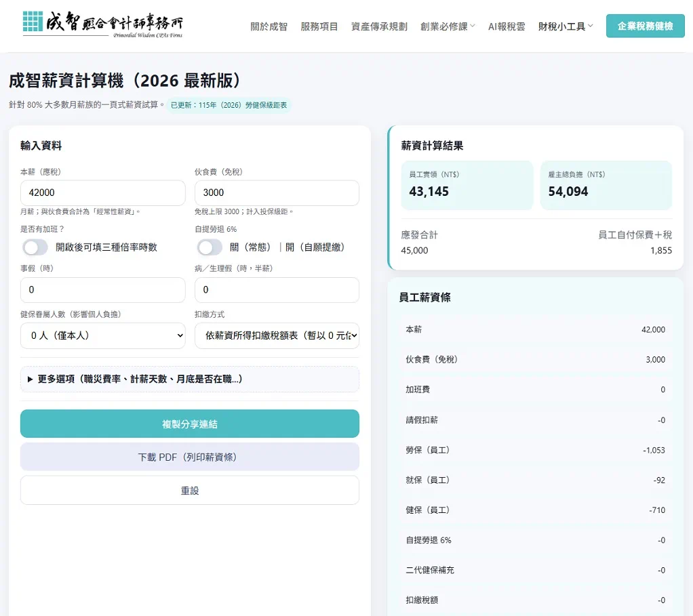Viewport: 693px width, 616px height.
Task: Click 複製分享連結 button
Action: (x=190, y=424)
